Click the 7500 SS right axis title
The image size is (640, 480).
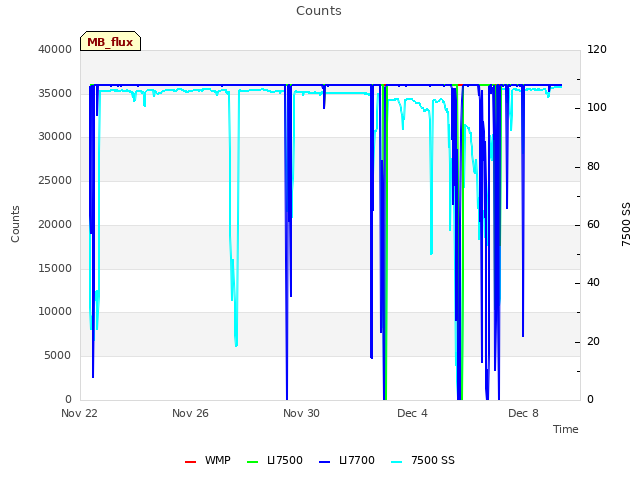coord(626,224)
